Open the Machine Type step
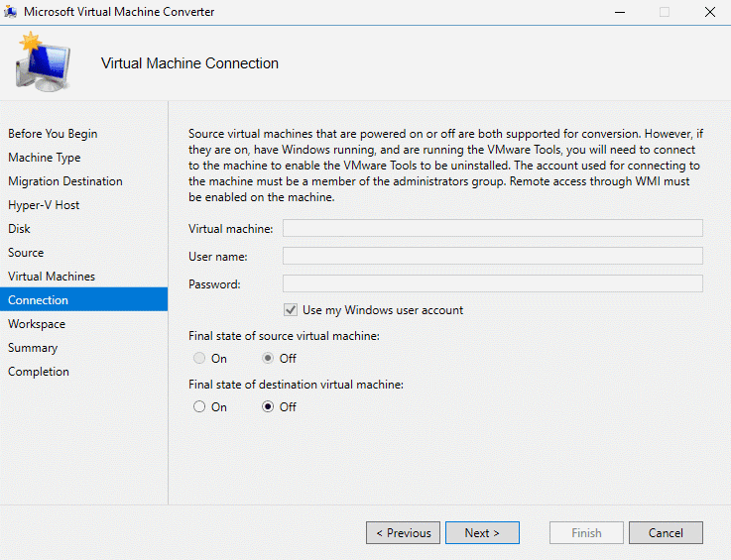The width and height of the screenshot is (731, 560). [x=45, y=158]
